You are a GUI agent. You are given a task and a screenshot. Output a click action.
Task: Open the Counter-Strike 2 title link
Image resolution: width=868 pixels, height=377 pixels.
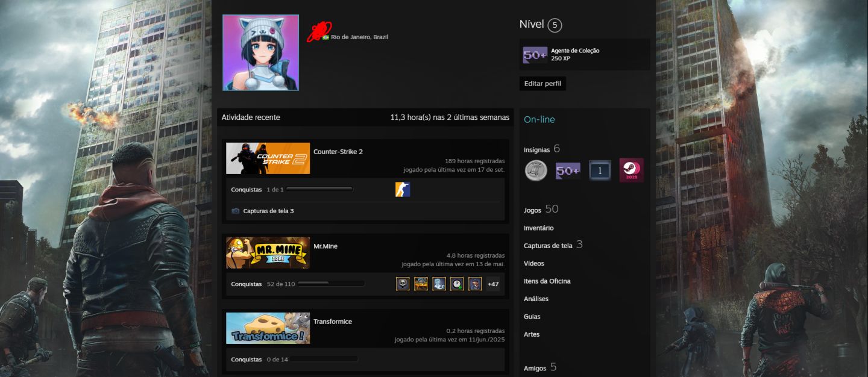[x=338, y=152]
